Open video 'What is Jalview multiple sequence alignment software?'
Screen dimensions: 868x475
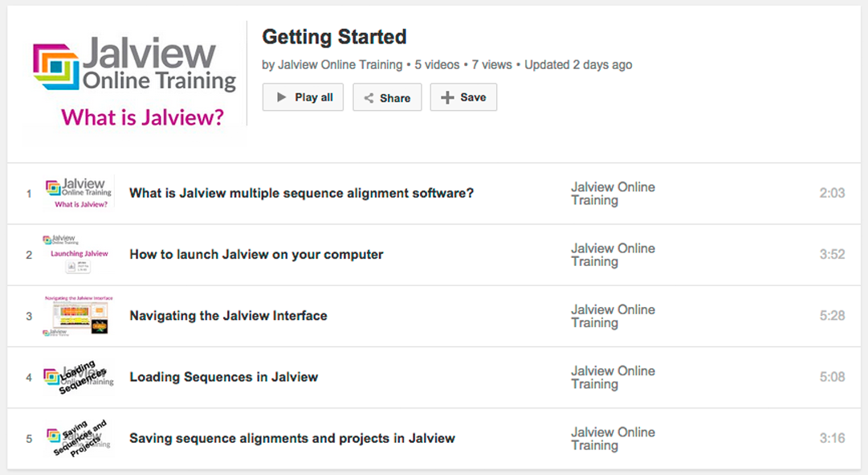coord(302,193)
